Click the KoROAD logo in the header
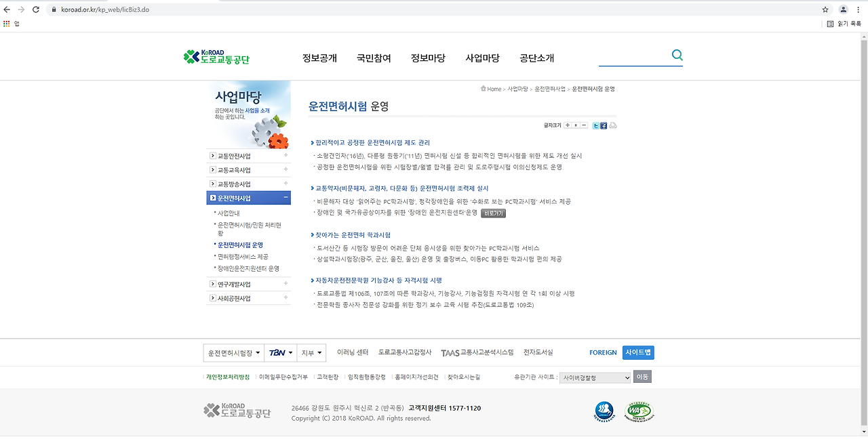The height and width of the screenshot is (439, 868). [215, 56]
